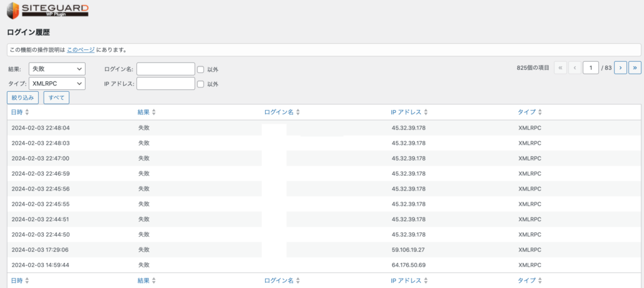Sort by IP アドレス in top header
Screen dimensions: 644x288
[x=406, y=112]
